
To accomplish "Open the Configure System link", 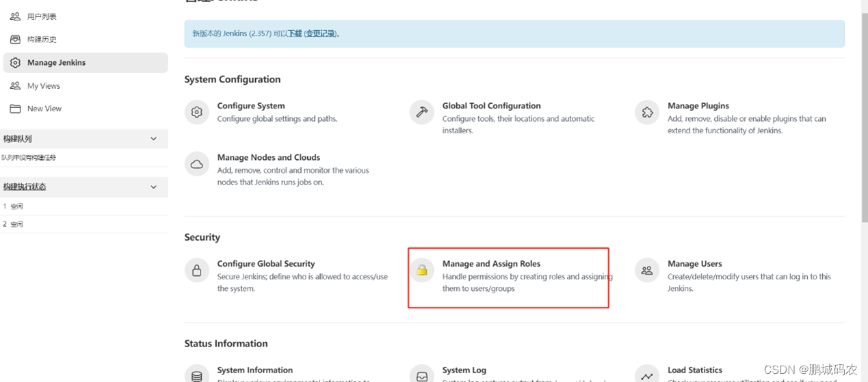I will pos(251,106).
